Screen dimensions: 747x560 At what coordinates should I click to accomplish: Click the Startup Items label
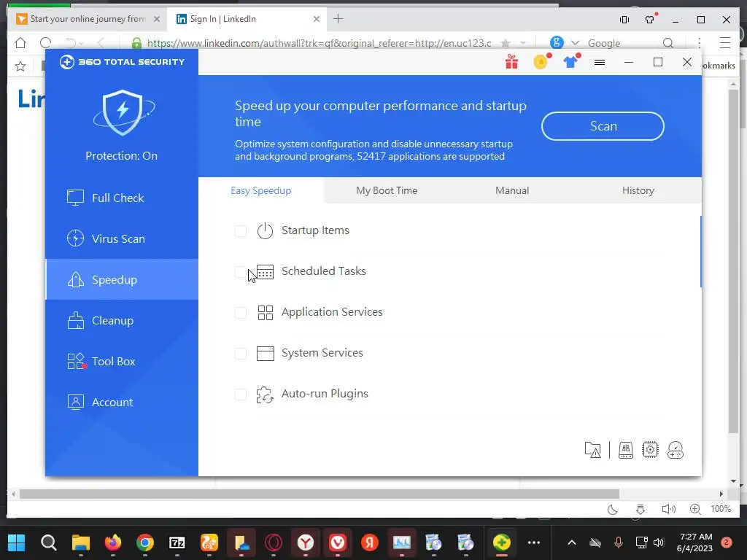point(315,230)
